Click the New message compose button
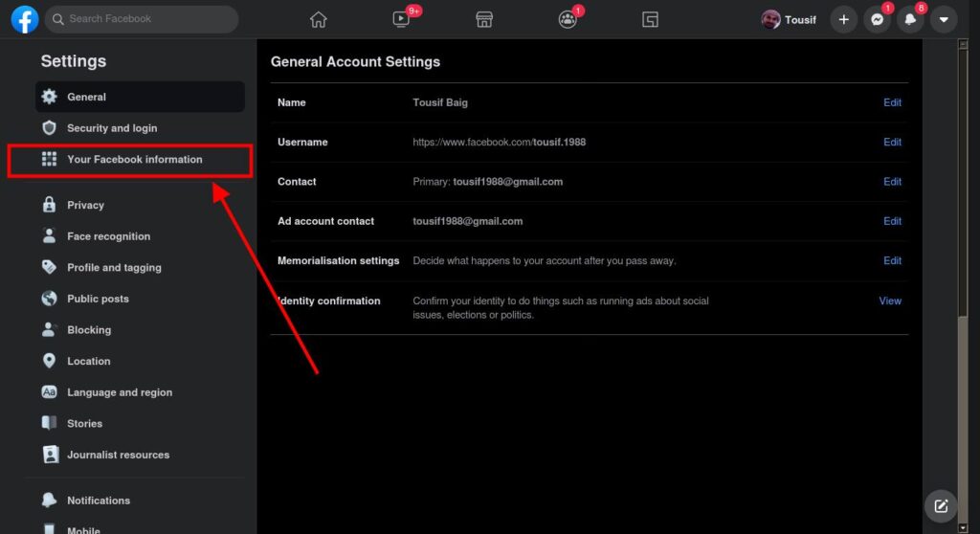Viewport: 980px width, 534px height. pos(941,506)
